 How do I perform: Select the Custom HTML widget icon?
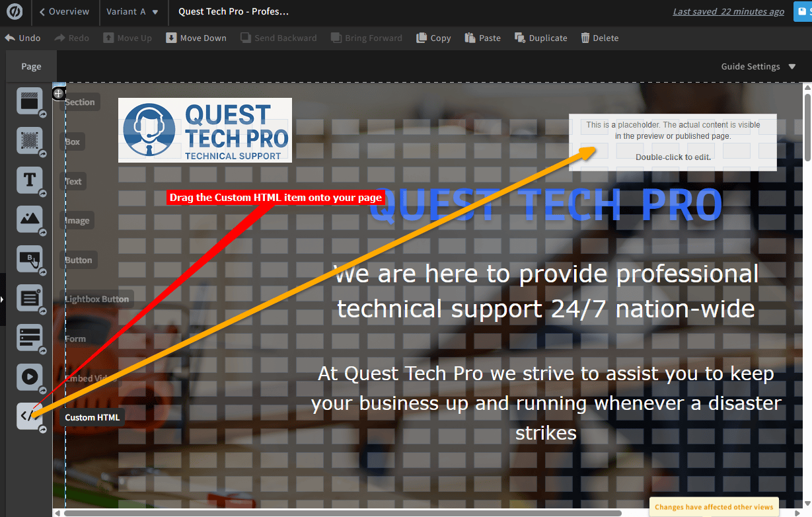30,416
